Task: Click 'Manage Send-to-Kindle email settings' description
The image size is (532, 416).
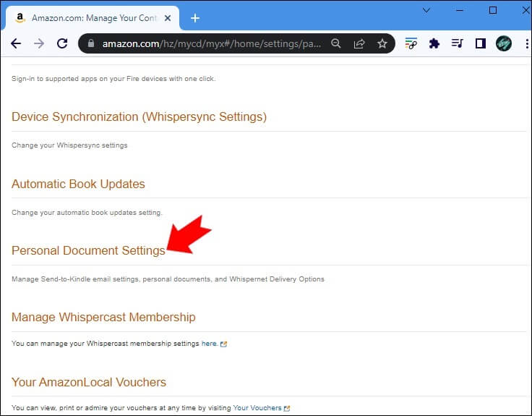Action: (x=168, y=279)
